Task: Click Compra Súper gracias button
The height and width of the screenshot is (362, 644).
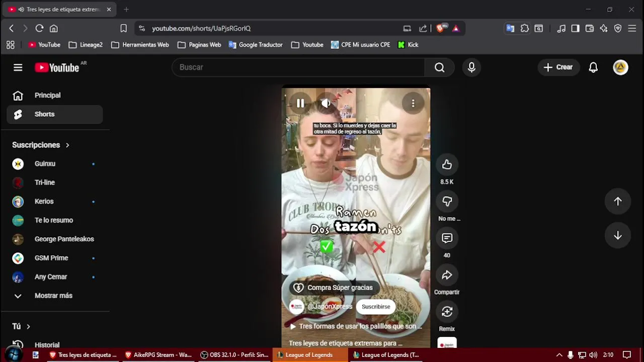Action: point(334,288)
